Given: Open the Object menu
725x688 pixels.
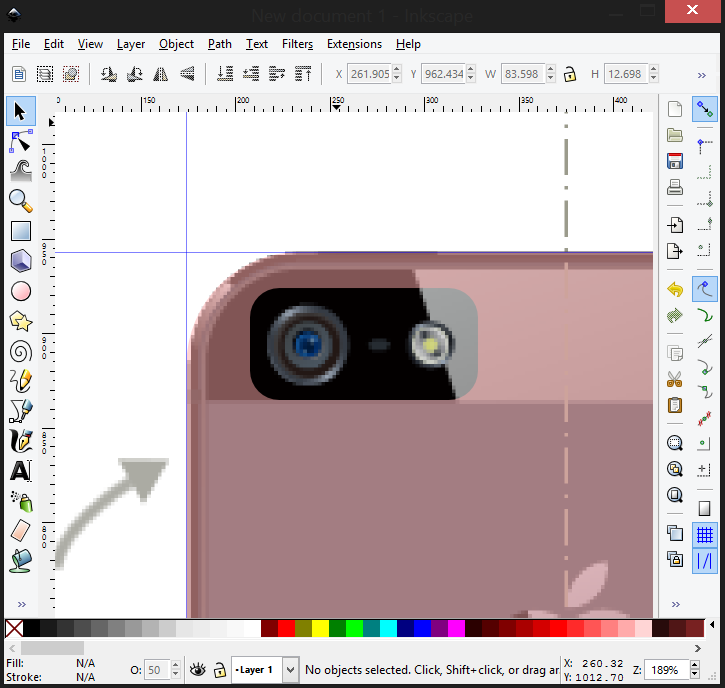Looking at the screenshot, I should click(176, 44).
